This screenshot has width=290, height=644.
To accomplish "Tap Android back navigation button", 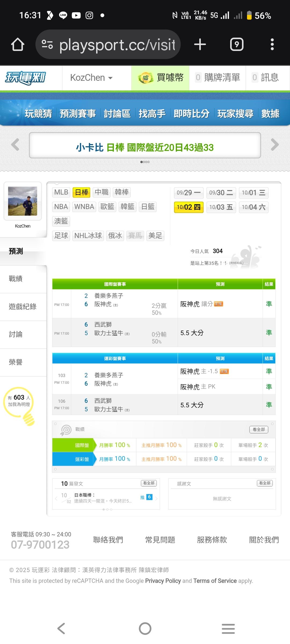I will 61,629.
